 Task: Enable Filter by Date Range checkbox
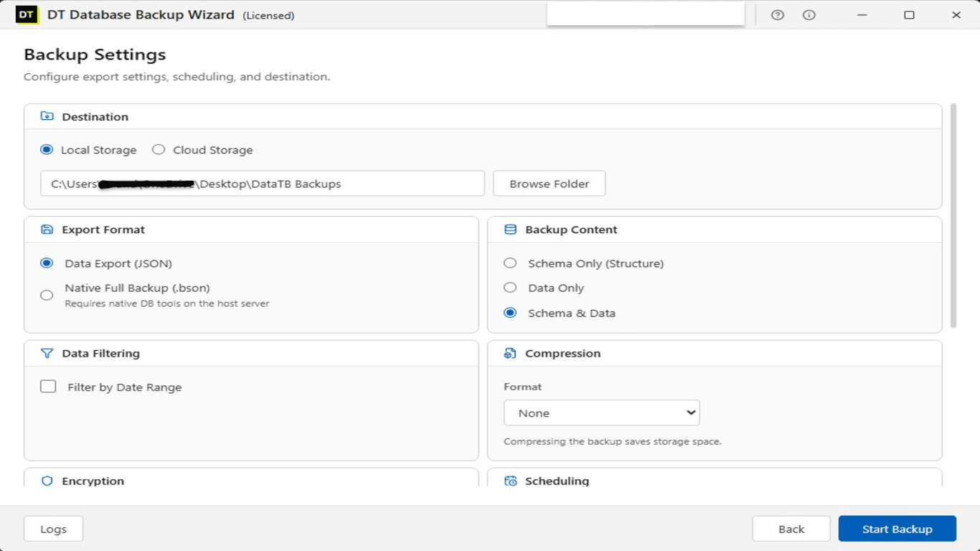point(48,387)
